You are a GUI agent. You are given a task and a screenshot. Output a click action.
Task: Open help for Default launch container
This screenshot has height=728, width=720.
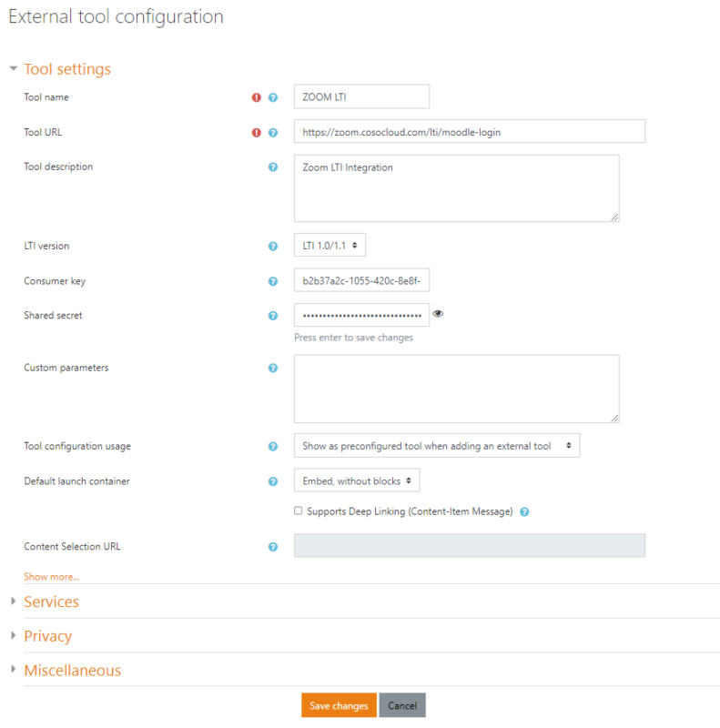tap(273, 481)
